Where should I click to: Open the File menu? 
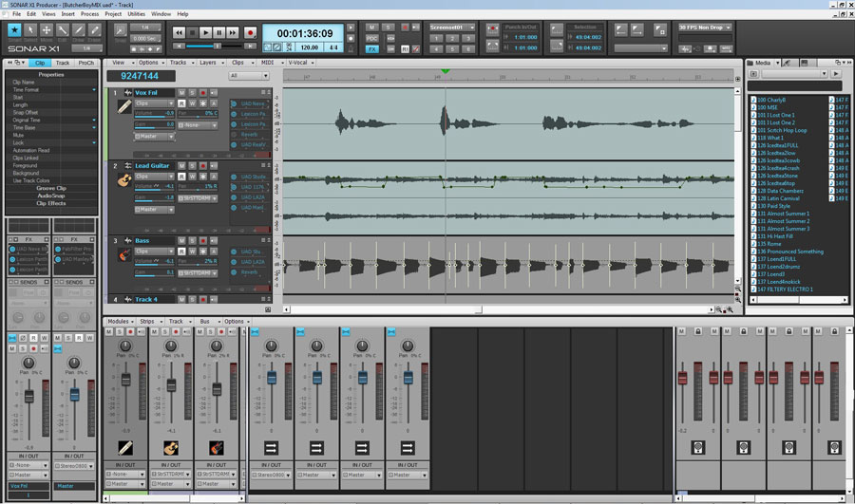[x=17, y=13]
